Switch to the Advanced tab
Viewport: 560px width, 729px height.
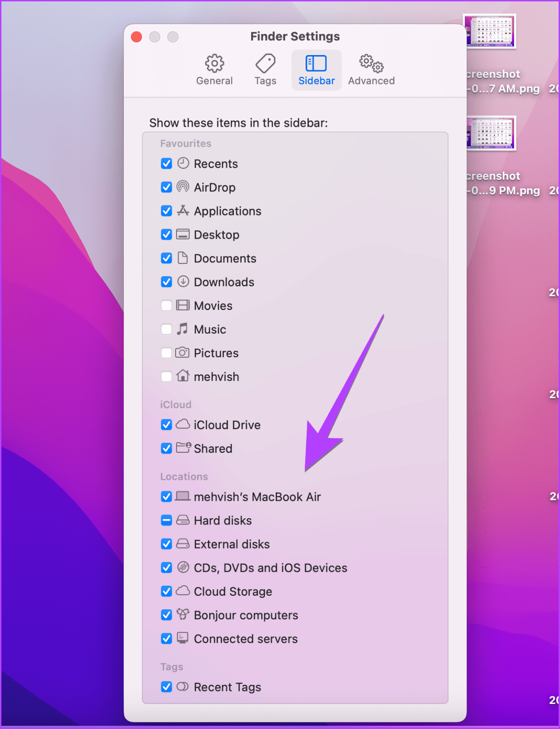coord(371,70)
